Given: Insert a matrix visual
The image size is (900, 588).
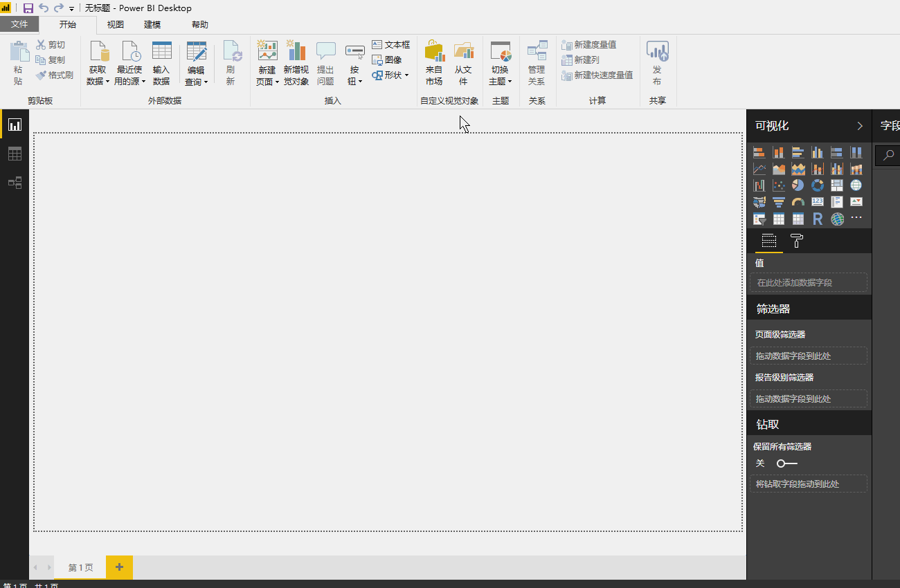Looking at the screenshot, I should (798, 219).
